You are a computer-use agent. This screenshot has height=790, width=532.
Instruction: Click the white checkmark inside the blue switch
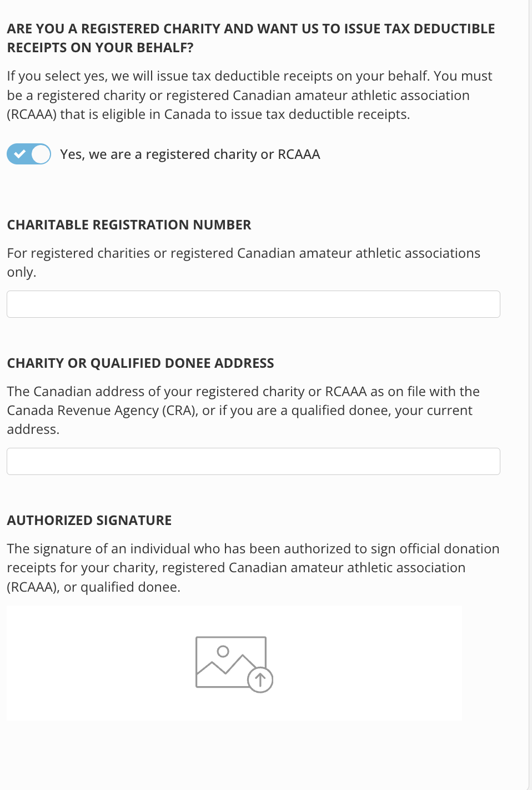pos(19,154)
